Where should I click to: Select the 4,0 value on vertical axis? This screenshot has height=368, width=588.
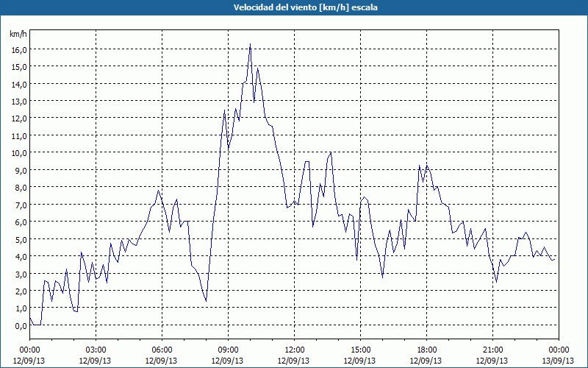22,257
